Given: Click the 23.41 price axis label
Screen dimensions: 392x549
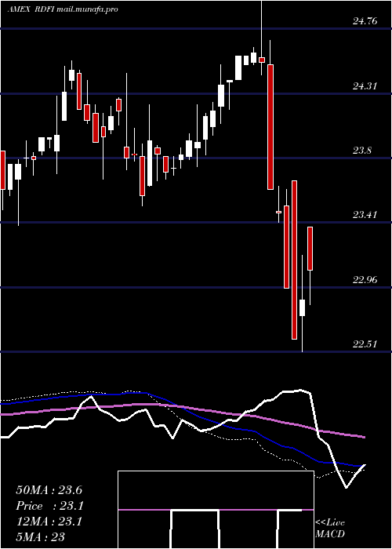Looking at the screenshot, I should click(x=365, y=215).
